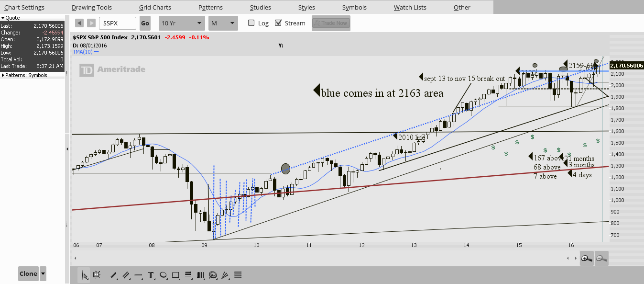Collapse the left side panel handle
This screenshot has width=644, height=284.
click(x=67, y=149)
